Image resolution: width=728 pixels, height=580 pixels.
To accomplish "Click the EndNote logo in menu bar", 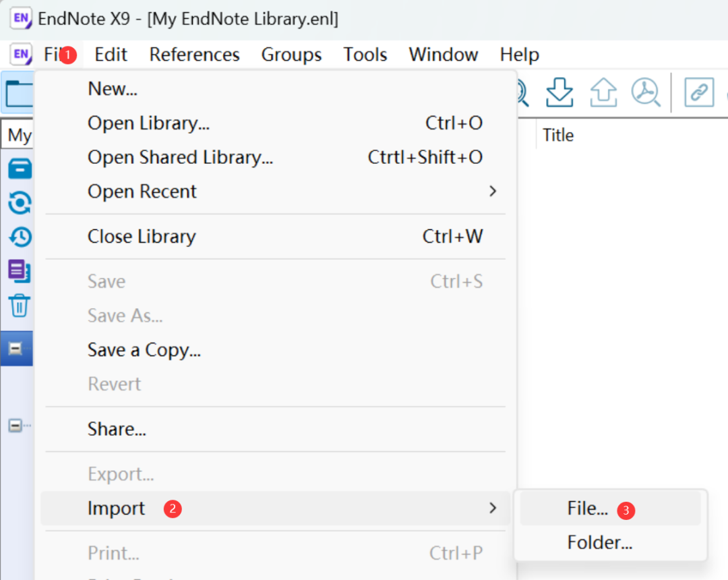I will click(x=21, y=55).
